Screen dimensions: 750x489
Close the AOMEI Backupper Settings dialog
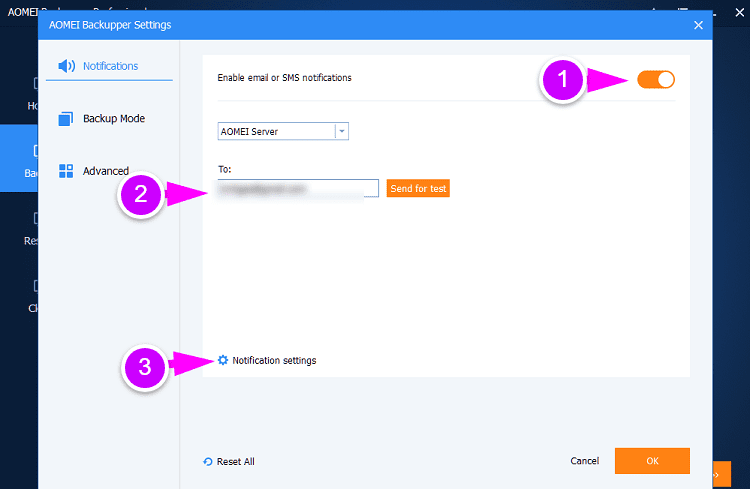(x=698, y=25)
